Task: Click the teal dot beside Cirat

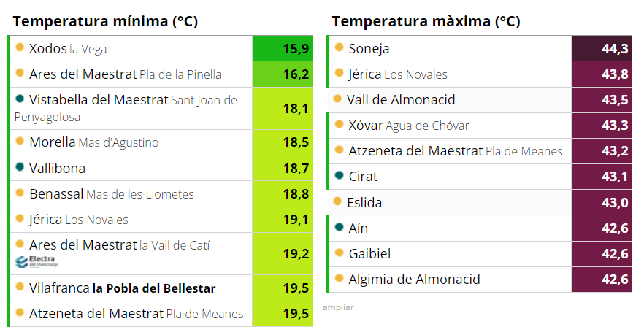Action: (339, 175)
